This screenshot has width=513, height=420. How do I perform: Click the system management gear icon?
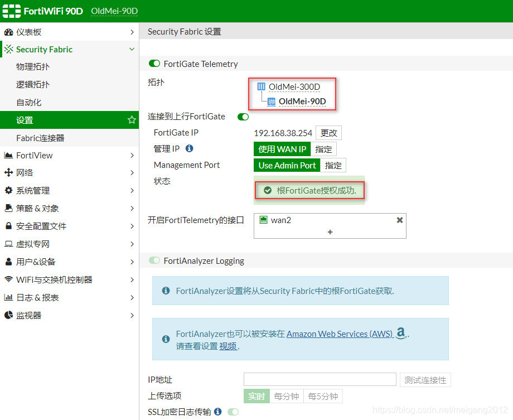(8, 190)
